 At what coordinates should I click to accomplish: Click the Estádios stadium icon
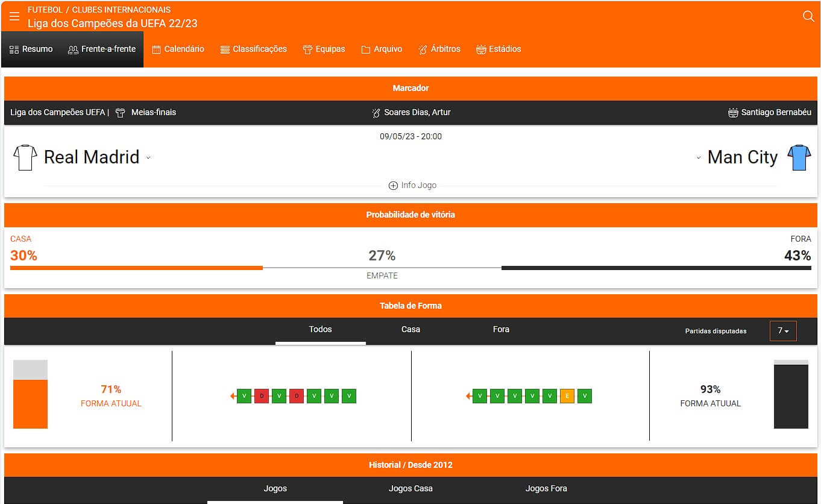(481, 49)
